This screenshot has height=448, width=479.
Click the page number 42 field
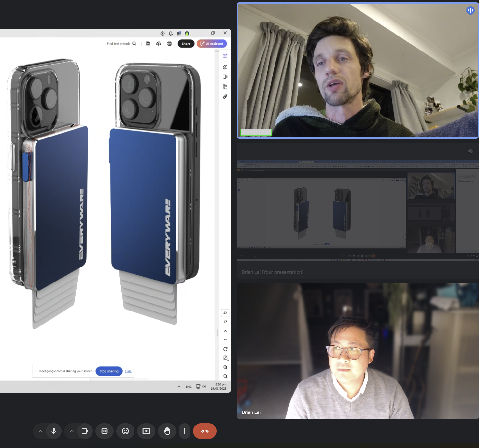[225, 313]
